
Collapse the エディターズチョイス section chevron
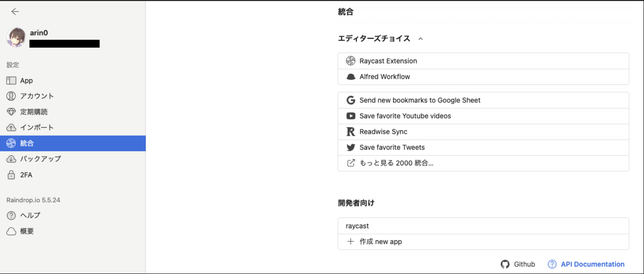[421, 39]
